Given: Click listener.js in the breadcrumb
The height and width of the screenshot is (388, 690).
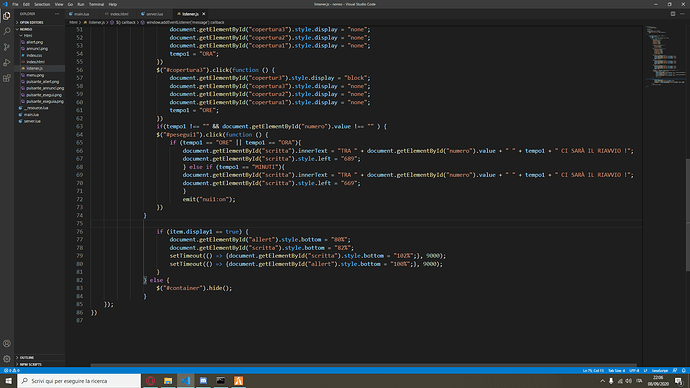Looking at the screenshot, I should [x=97, y=22].
